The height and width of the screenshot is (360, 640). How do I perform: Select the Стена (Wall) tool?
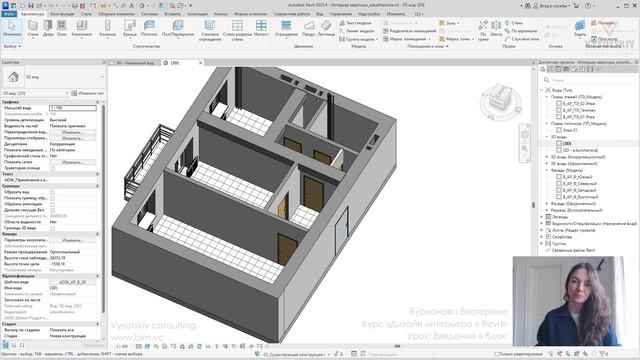(33, 29)
